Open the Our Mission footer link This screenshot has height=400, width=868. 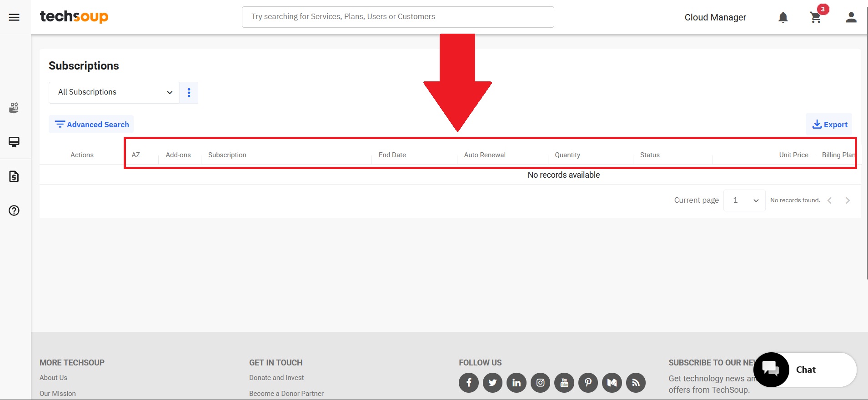click(x=58, y=394)
